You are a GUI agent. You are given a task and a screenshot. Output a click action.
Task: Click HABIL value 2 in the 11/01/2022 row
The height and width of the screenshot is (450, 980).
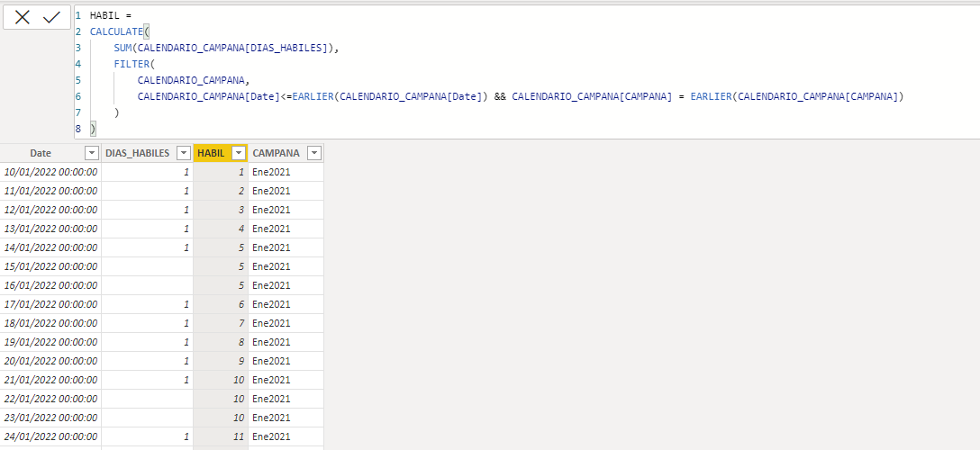pyautogui.click(x=221, y=191)
